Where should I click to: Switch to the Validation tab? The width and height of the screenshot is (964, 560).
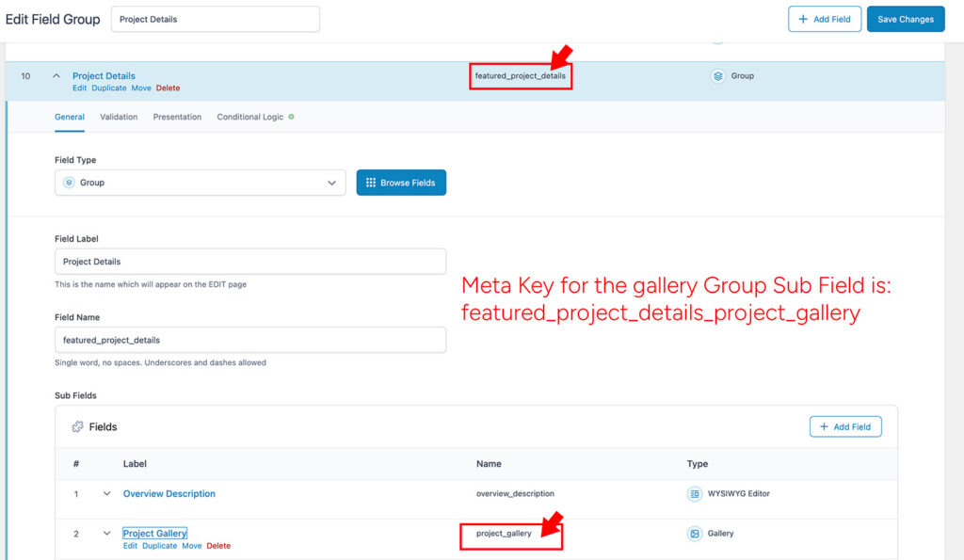[x=119, y=117]
